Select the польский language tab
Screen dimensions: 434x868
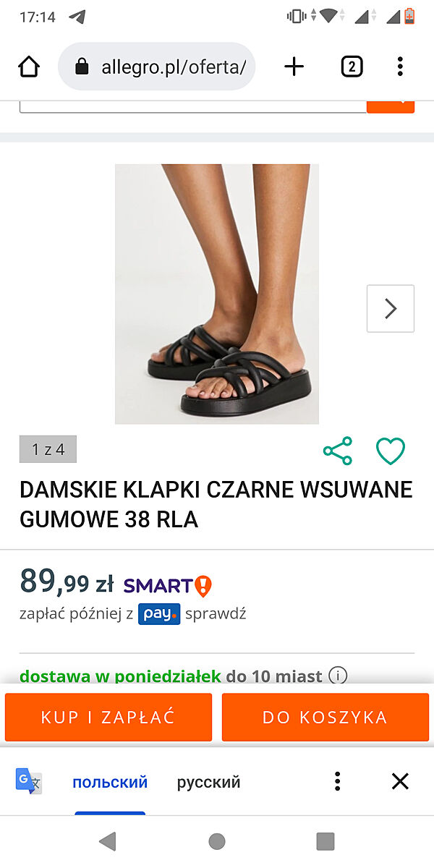[x=110, y=782]
